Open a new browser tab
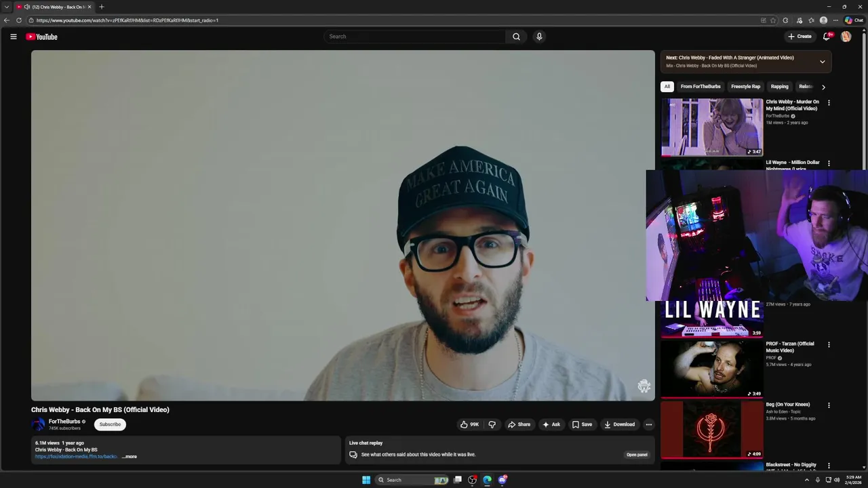The width and height of the screenshot is (868, 488). coord(102,7)
